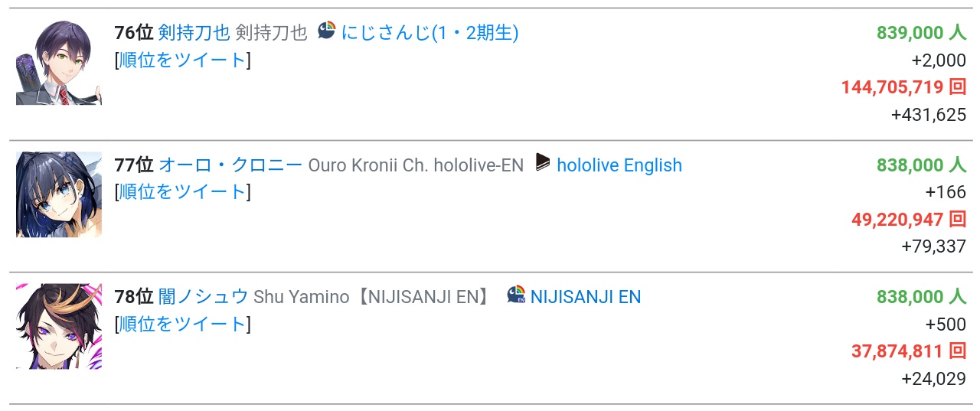The width and height of the screenshot is (980, 411).
Task: Click the 839,000 人 subscriber count
Action: 921,32
